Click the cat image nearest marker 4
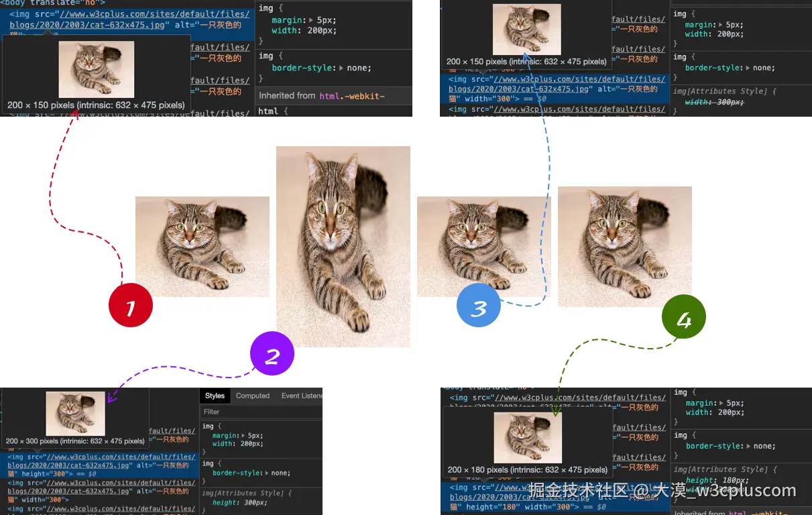812x515 pixels. coord(625,247)
